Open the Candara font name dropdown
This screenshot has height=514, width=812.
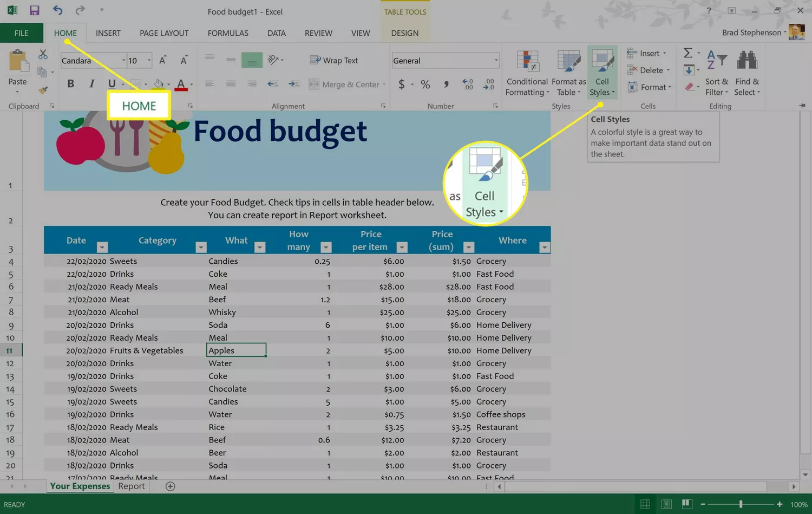[123, 60]
